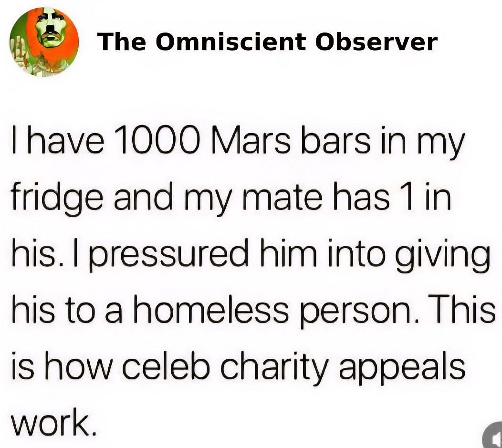Open The Omniscient Observer profile name
Screen dimensions: 502x448
(267, 42)
